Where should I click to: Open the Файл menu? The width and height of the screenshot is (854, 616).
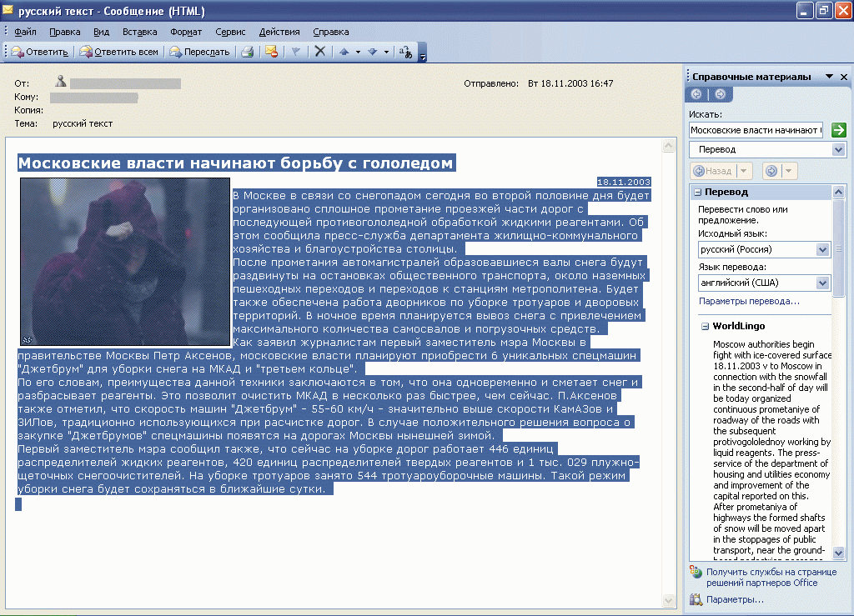(x=25, y=32)
